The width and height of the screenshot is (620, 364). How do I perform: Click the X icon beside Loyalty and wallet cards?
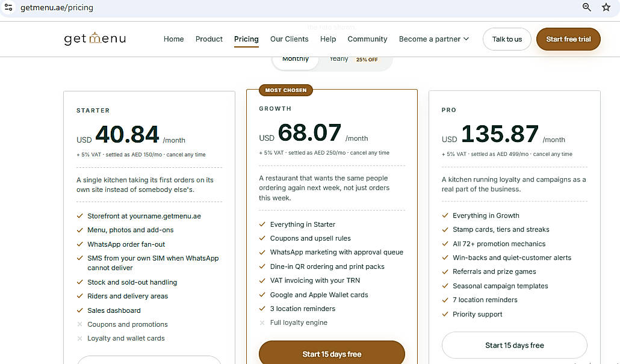tap(79, 338)
